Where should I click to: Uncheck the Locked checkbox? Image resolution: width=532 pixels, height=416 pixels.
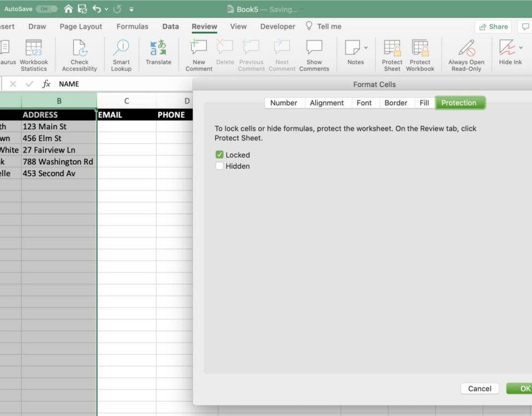[219, 155]
